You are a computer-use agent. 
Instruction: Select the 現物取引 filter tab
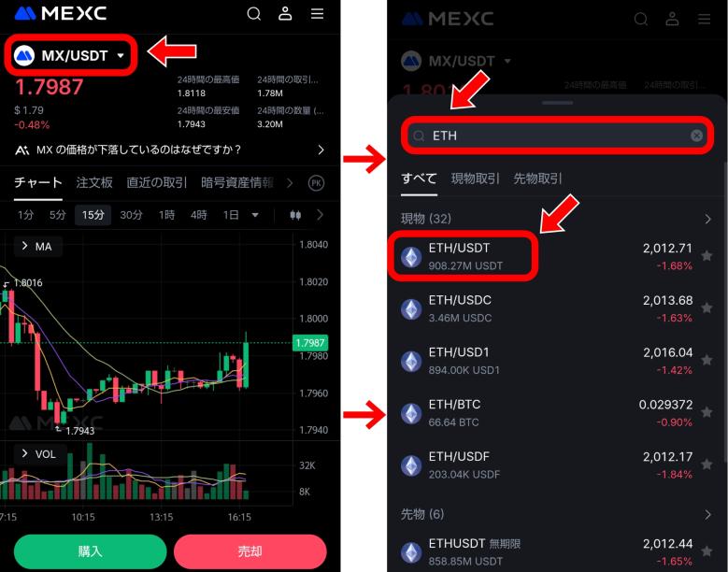475,179
